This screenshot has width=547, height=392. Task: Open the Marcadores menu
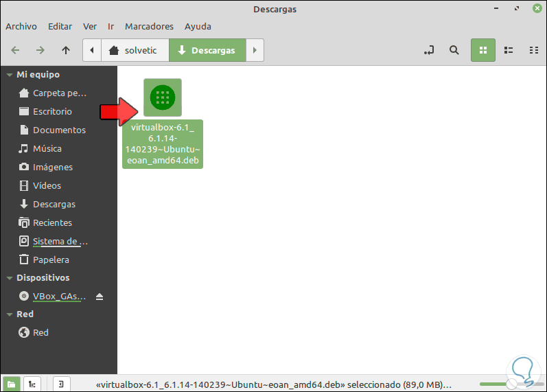pos(150,26)
